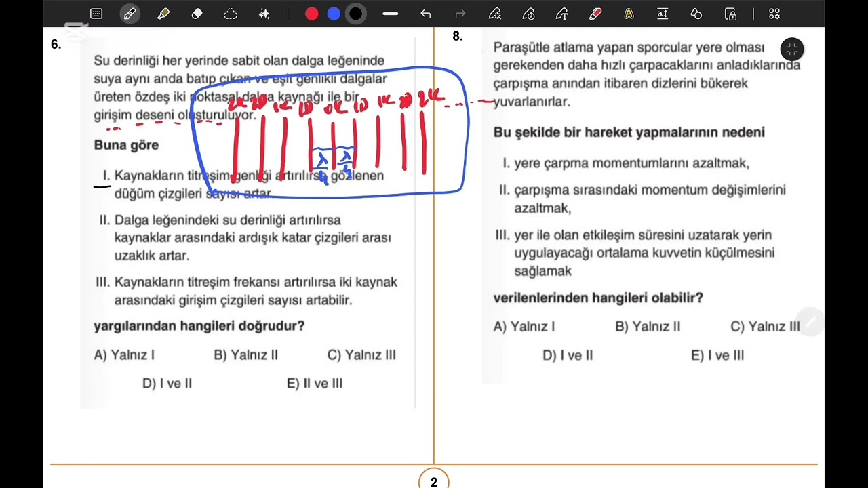
Task: Open the keyboard input tool
Action: point(96,14)
